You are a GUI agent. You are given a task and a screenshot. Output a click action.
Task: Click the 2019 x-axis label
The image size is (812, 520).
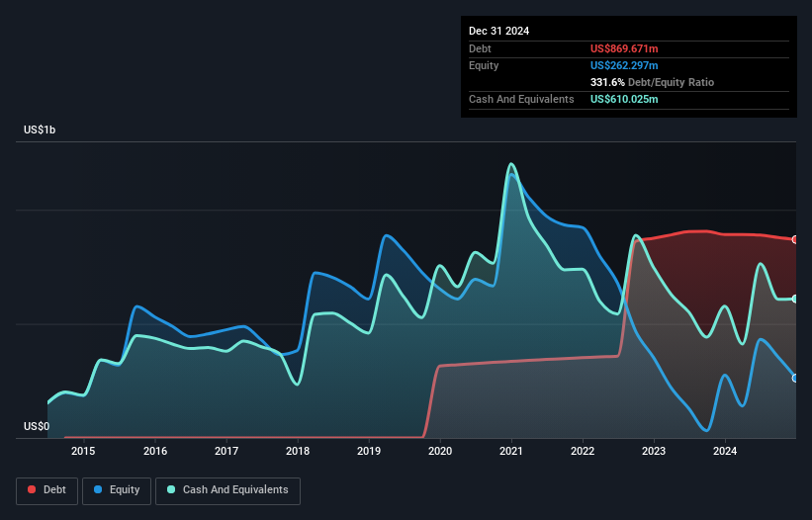point(369,451)
